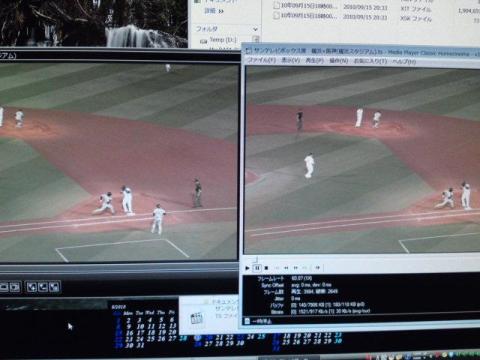Click the baseball video in the left player window
480x360 pixels.
[x=119, y=162]
